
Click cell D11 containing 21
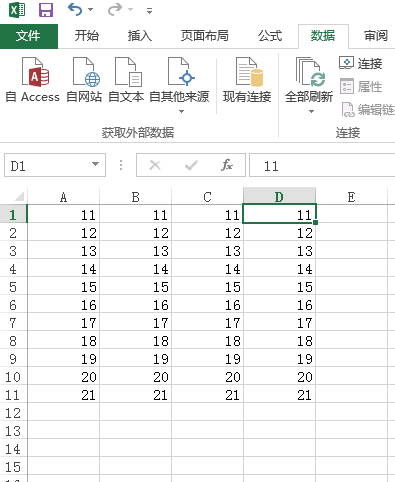pos(279,395)
